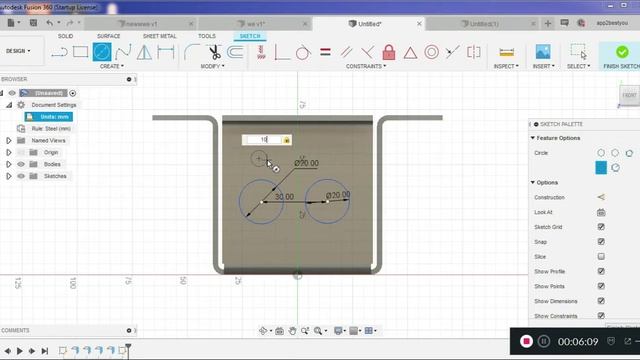Apply the Symmetry constraint
Viewport: 640px width, 360px height.
tap(474, 52)
